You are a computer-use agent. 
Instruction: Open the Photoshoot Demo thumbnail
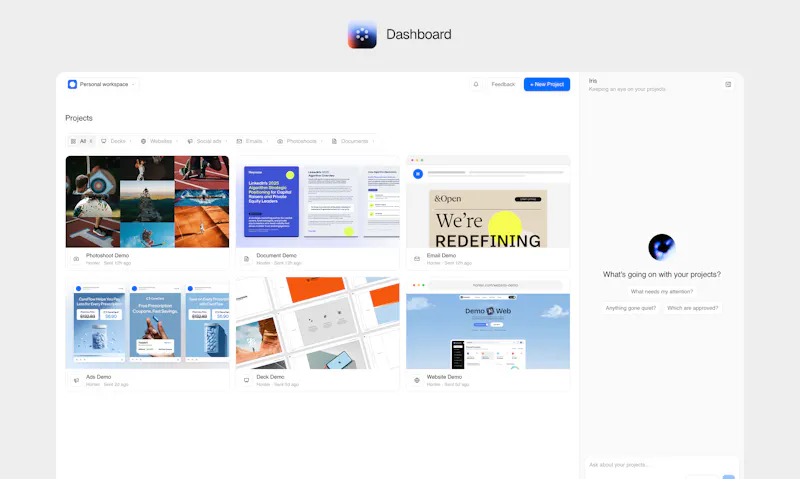click(147, 201)
